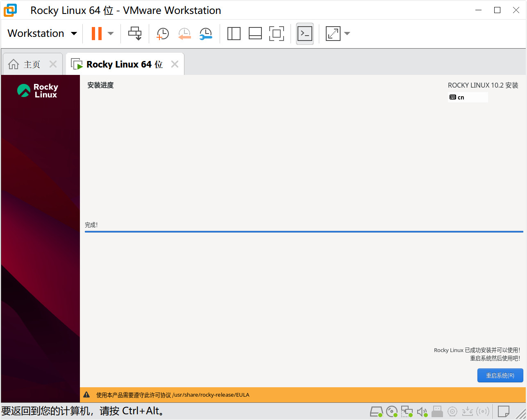Click the greyed circular device status icon
527x420 pixels.
(452, 411)
